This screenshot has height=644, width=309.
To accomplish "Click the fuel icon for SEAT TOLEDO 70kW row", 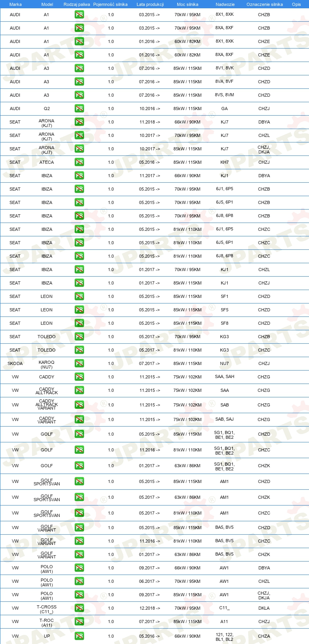I will (79, 337).
